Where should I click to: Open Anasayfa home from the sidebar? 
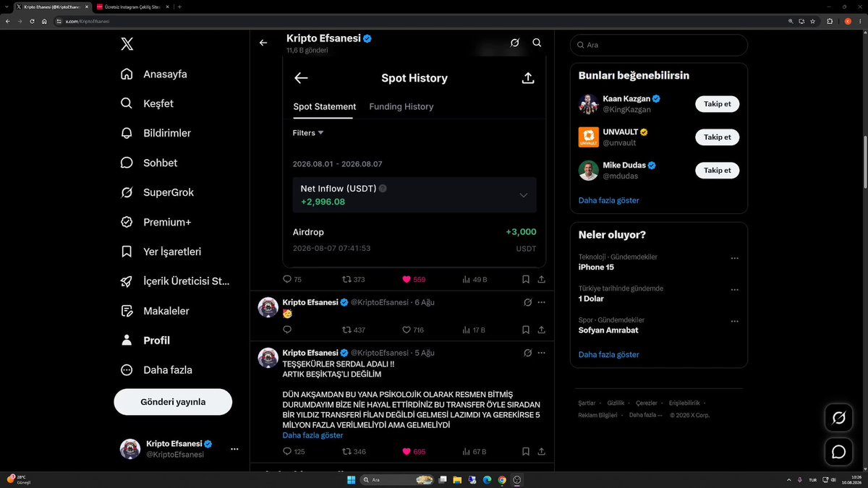click(154, 74)
